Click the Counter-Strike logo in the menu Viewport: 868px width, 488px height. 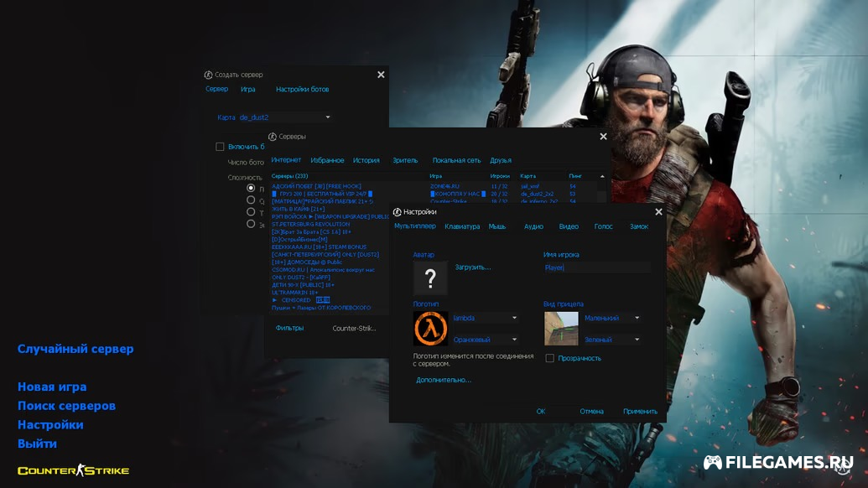click(73, 471)
